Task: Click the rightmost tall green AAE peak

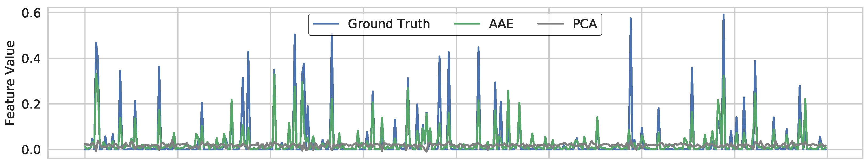Action: pyautogui.click(x=805, y=99)
